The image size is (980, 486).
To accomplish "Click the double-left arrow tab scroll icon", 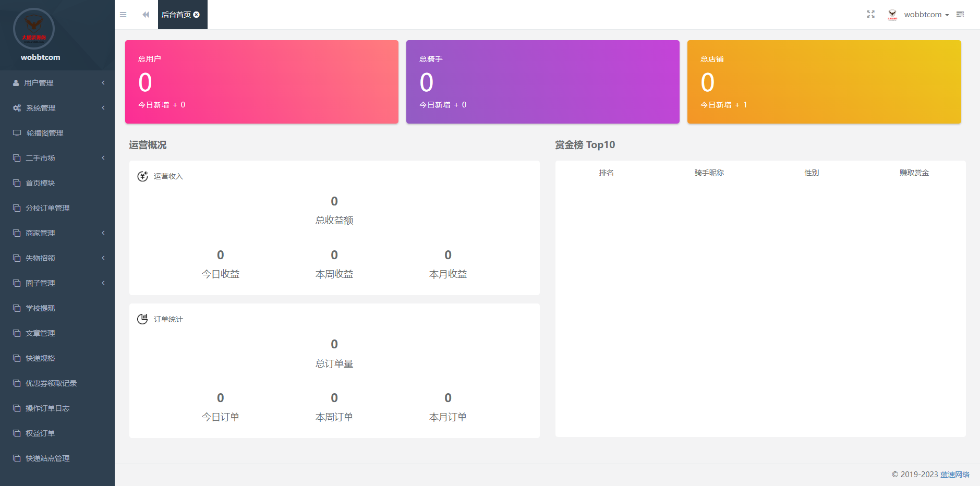I will [146, 15].
